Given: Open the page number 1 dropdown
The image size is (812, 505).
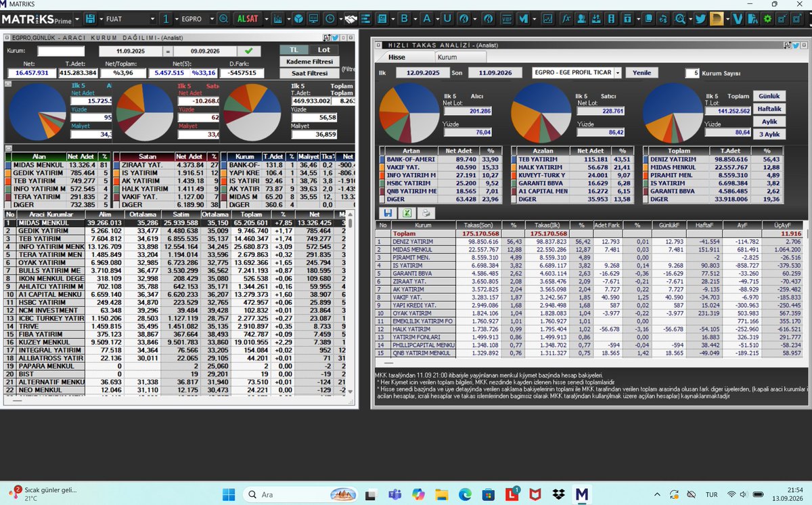Looking at the screenshot, I should point(175,19).
